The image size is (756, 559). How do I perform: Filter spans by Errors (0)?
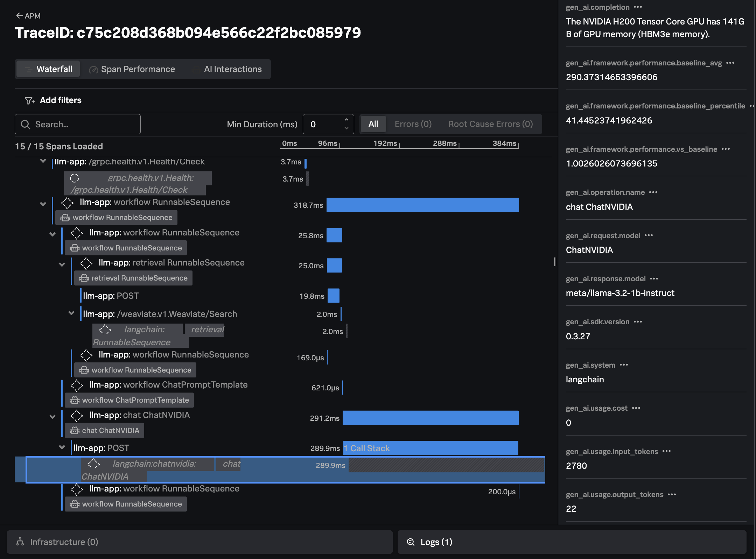[x=413, y=124]
